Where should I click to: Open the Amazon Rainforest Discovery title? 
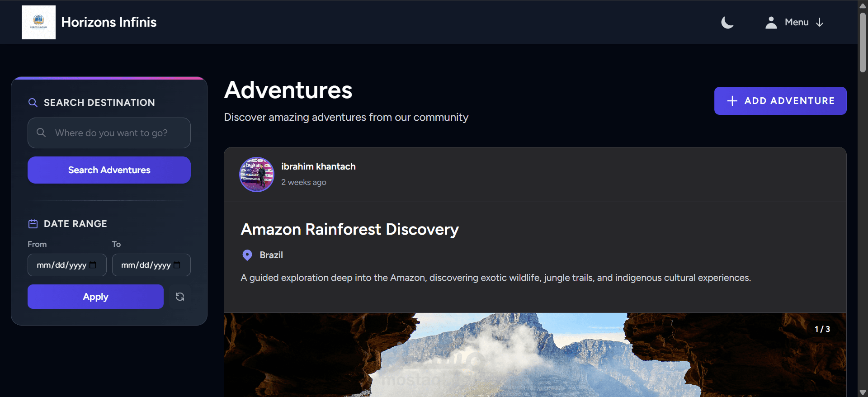349,229
